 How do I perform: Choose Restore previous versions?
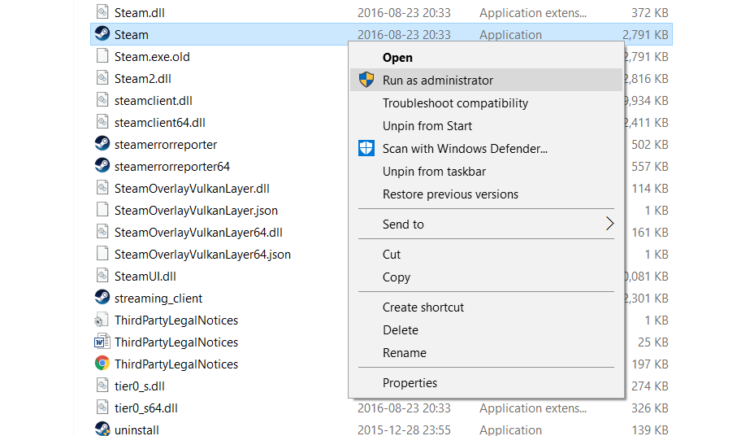coord(486,194)
